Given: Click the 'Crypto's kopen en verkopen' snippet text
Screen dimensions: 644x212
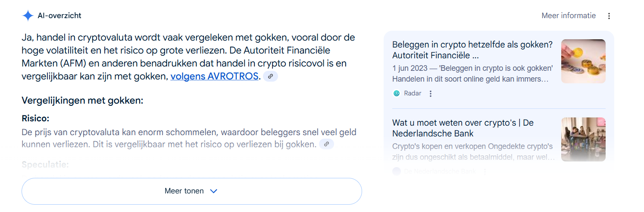Looking at the screenshot, I should (473, 152).
